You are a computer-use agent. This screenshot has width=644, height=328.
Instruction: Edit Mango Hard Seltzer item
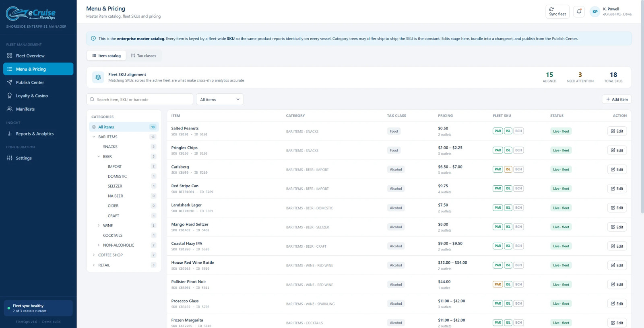pyautogui.click(x=617, y=227)
